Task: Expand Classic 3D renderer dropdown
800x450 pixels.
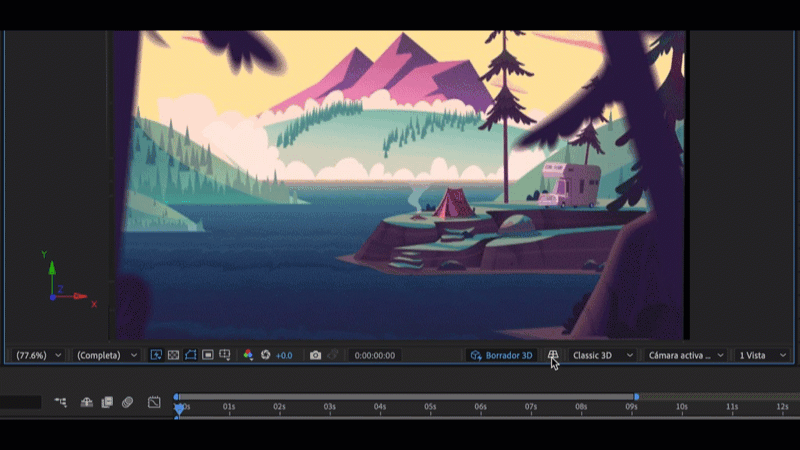Action: tap(603, 355)
